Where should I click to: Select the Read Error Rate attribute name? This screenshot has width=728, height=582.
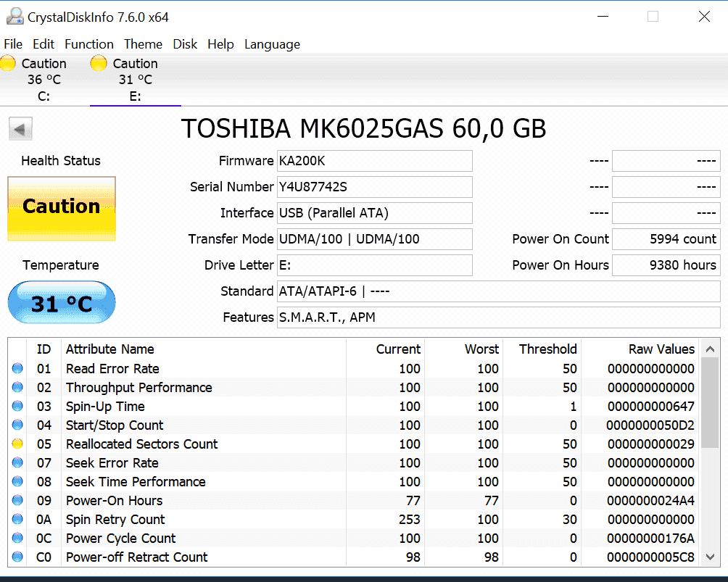[x=112, y=368]
